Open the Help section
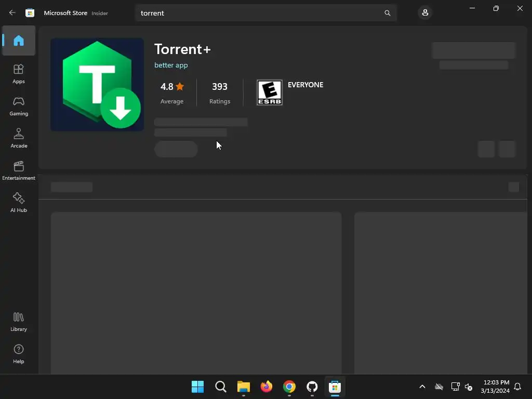The width and height of the screenshot is (532, 399). coord(19,354)
